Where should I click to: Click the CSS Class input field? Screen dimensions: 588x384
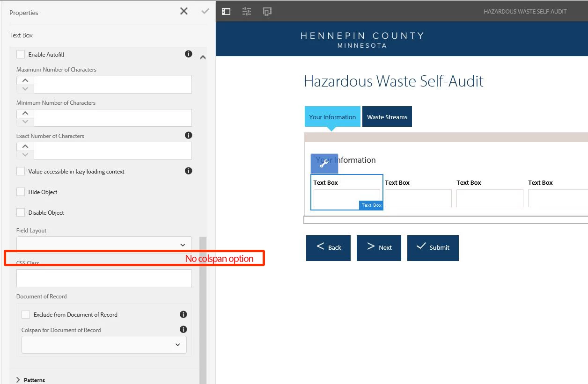(x=104, y=278)
